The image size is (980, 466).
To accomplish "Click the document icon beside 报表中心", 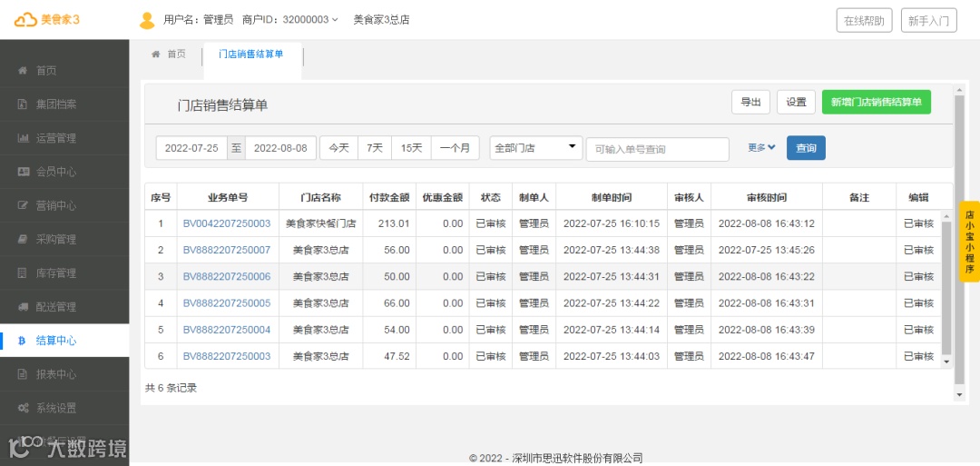I will click(23, 374).
